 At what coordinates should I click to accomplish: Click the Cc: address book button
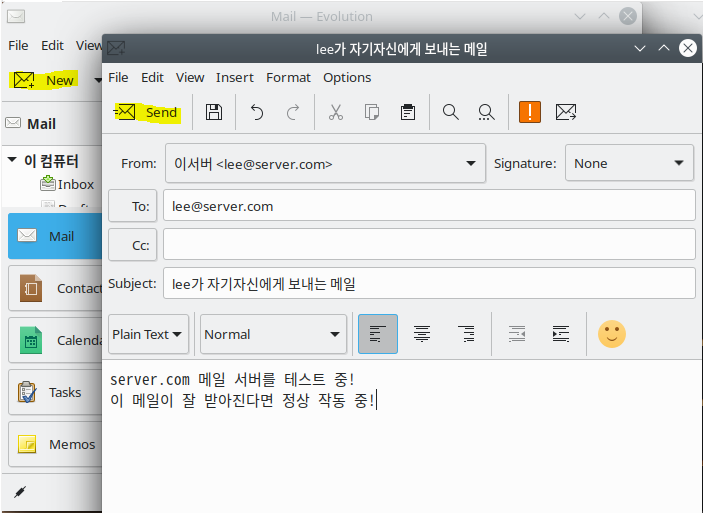click(133, 245)
